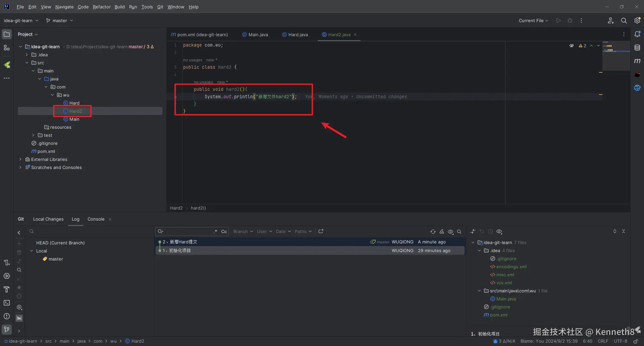Open the Console tab in Git panel
Viewport: 644px width, 346px height.
(x=96, y=219)
